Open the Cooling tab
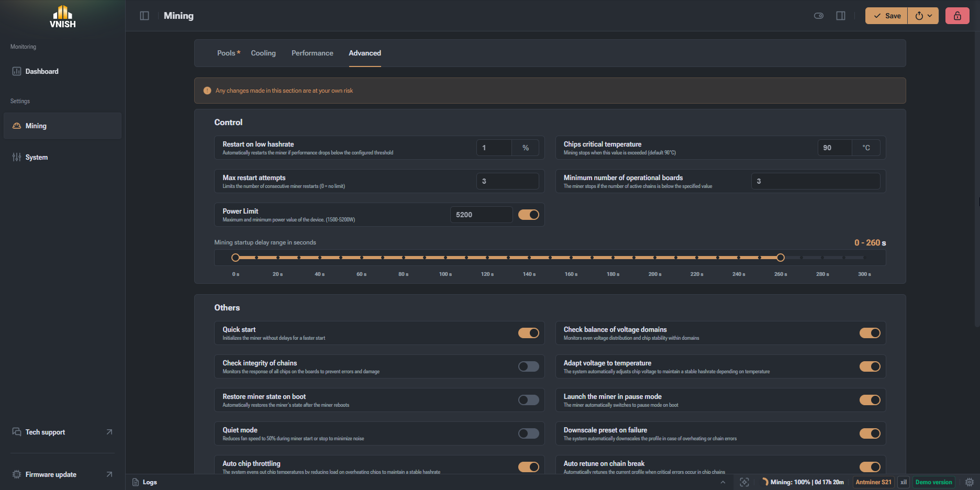The height and width of the screenshot is (490, 980). click(x=263, y=53)
